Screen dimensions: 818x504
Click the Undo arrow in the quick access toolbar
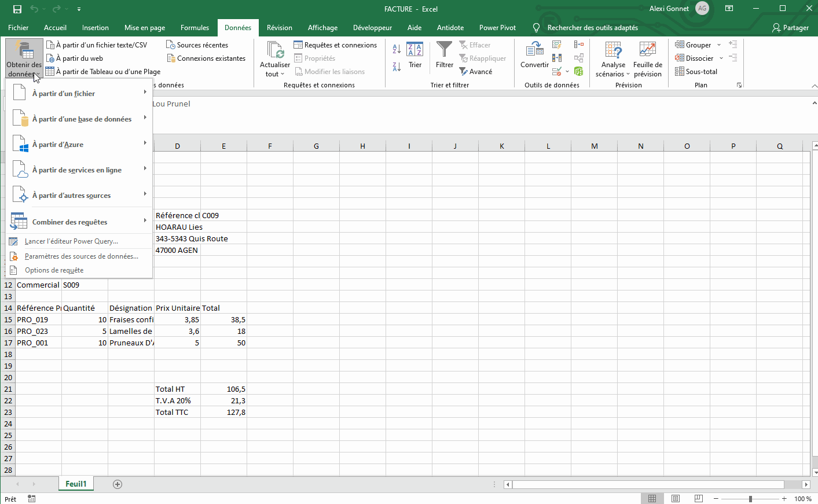click(x=34, y=9)
